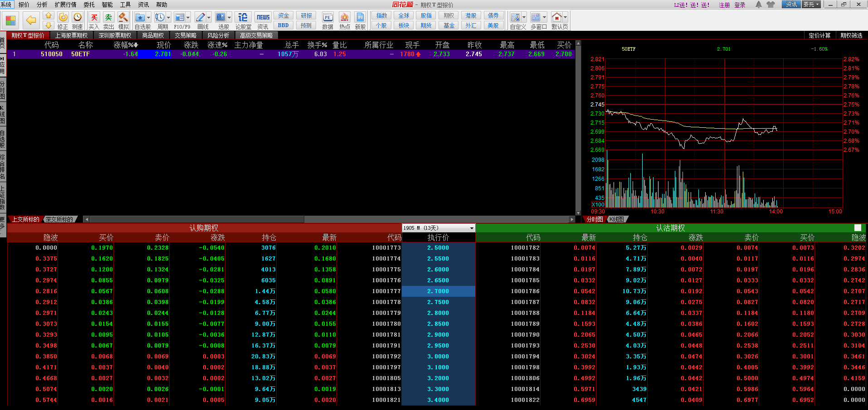
Task: Open notifications via the bell icon
Action: click(758, 5)
